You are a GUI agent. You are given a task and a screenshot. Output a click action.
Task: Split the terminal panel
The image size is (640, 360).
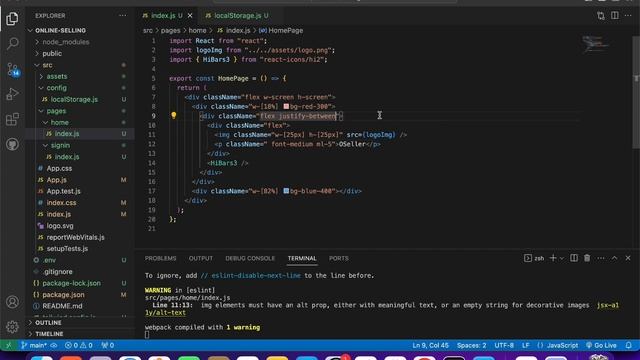click(x=574, y=258)
